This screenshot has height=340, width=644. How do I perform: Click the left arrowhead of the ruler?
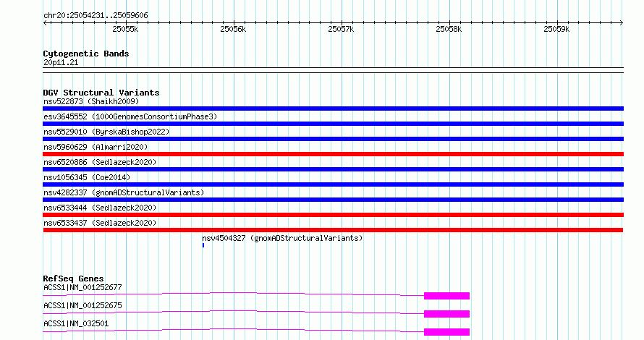click(45, 23)
